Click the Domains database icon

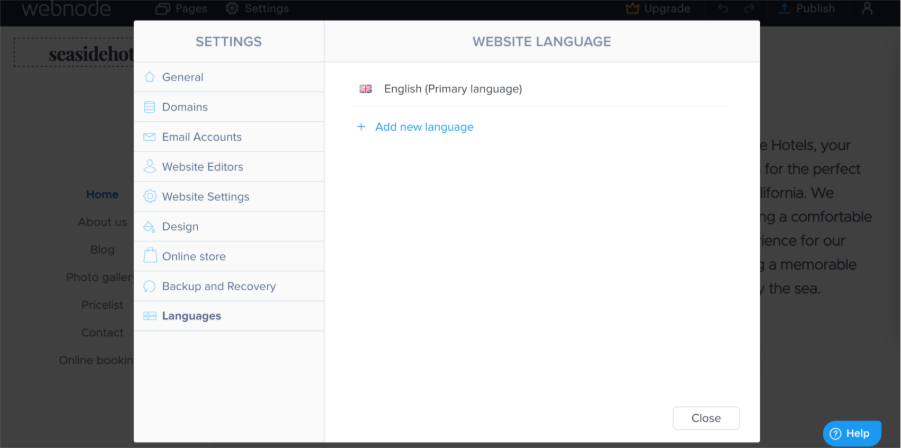click(x=149, y=107)
